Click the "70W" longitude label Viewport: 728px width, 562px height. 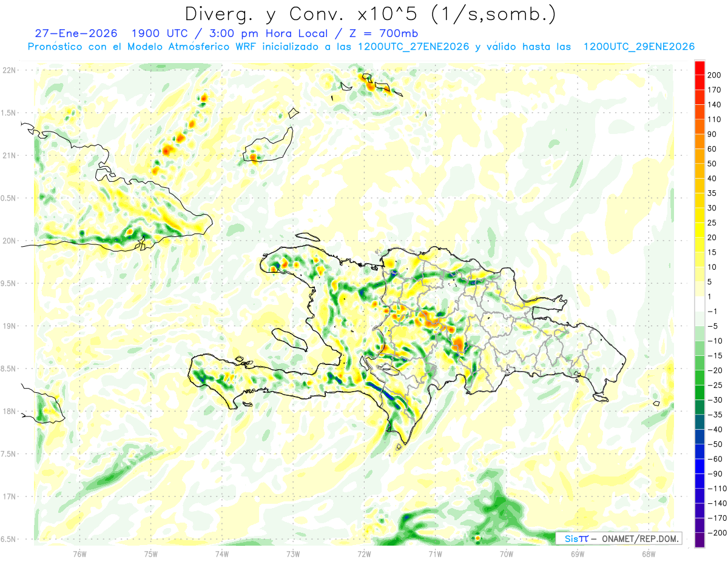pyautogui.click(x=506, y=554)
